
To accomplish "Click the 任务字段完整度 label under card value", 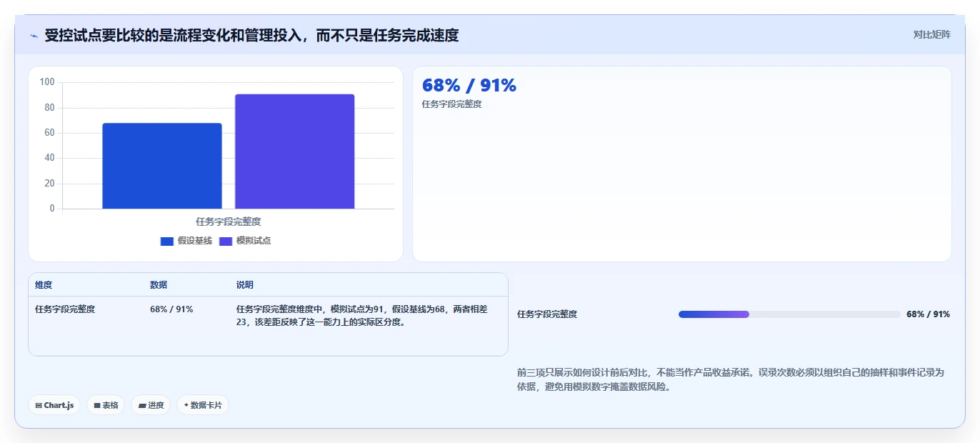I will pos(452,104).
